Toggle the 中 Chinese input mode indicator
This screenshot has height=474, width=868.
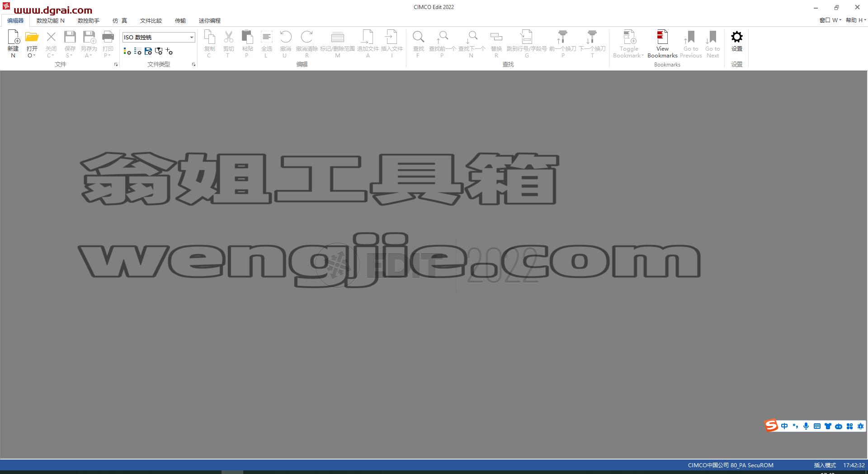click(x=784, y=426)
